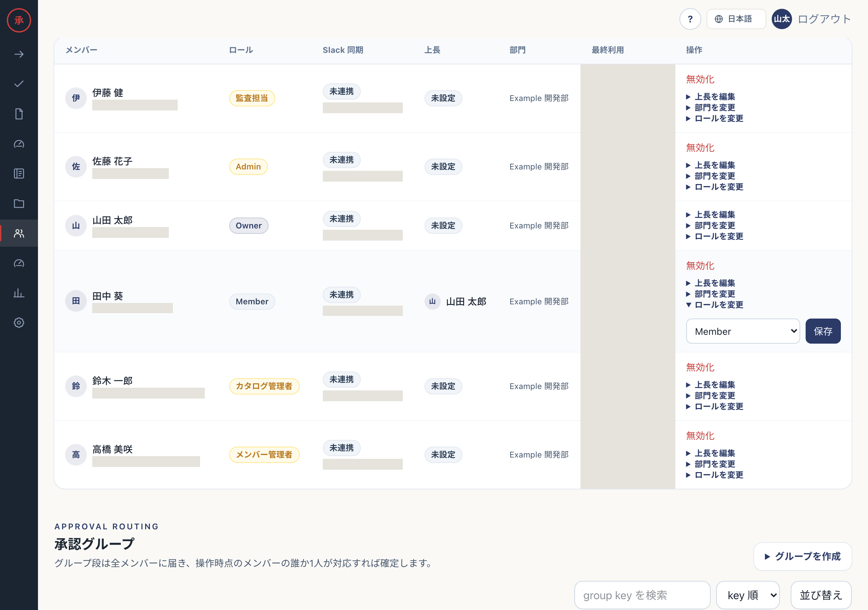Focus the group key を検索 search field
Screen dimensions: 868x610
coord(642,595)
